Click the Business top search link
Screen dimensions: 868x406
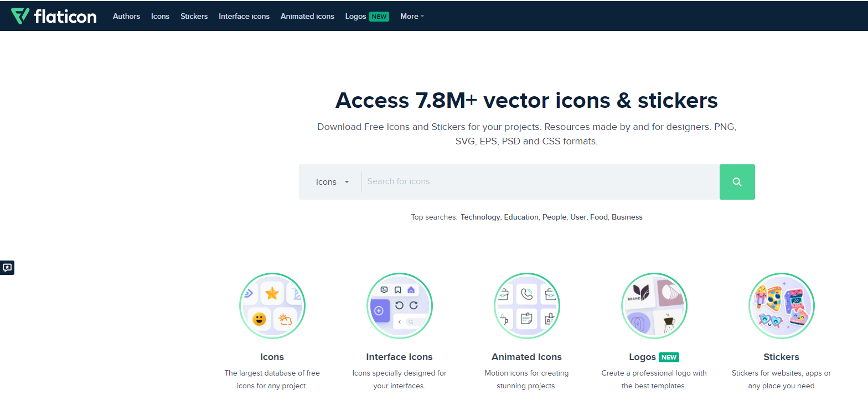click(x=627, y=217)
